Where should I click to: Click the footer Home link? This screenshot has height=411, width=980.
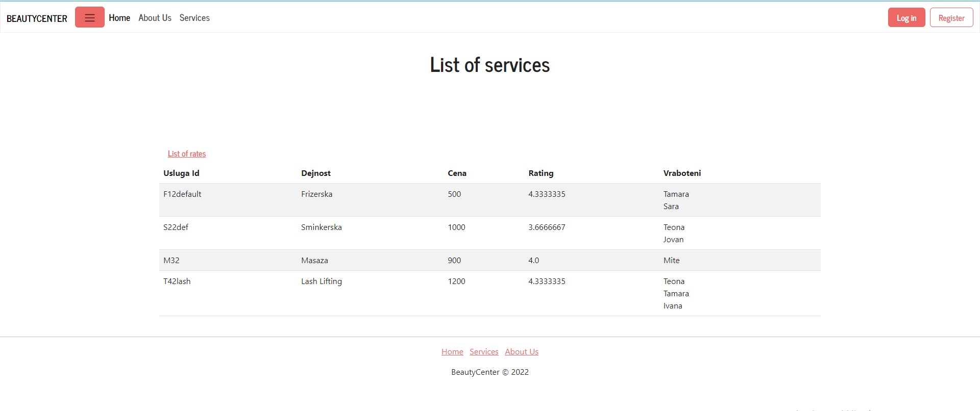click(x=452, y=352)
